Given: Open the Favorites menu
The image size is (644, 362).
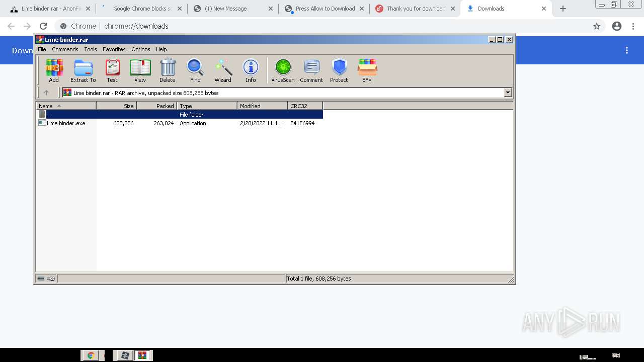Looking at the screenshot, I should (x=114, y=49).
